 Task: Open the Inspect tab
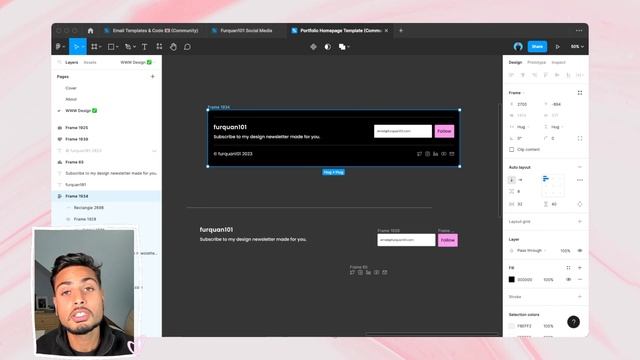coord(558,62)
